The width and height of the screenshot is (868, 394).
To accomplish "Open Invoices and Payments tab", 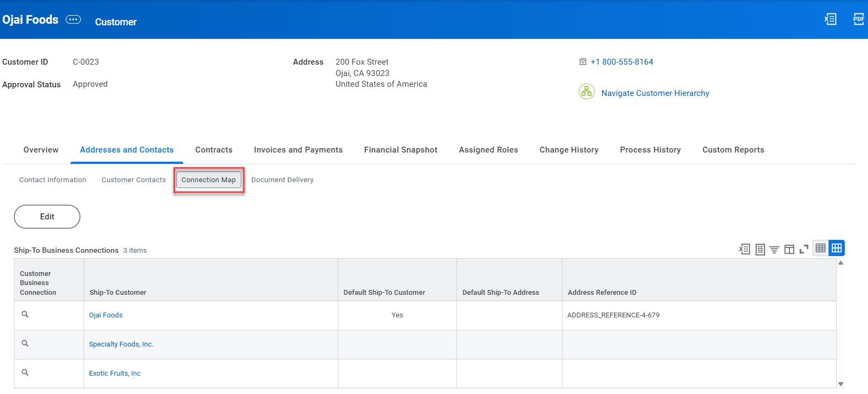I will click(298, 150).
